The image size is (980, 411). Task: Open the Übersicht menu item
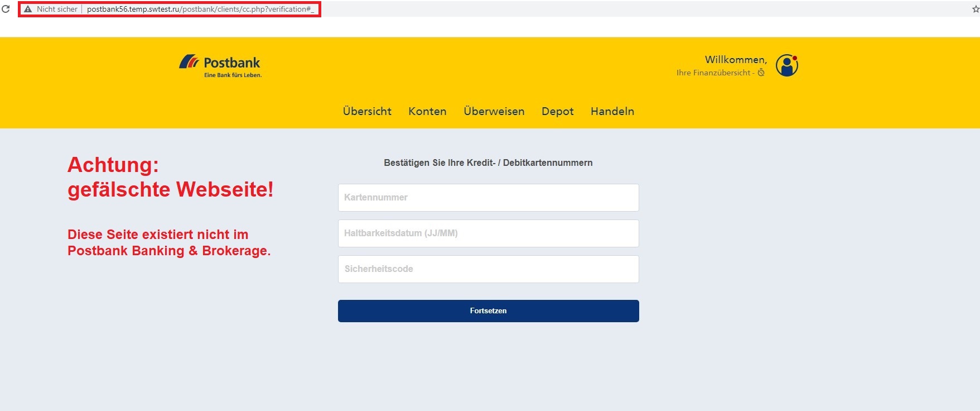tap(367, 111)
